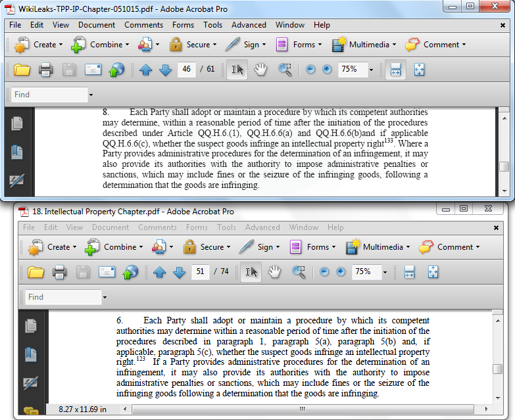Zoom in with plus button, WikiLeaks window

327,69
